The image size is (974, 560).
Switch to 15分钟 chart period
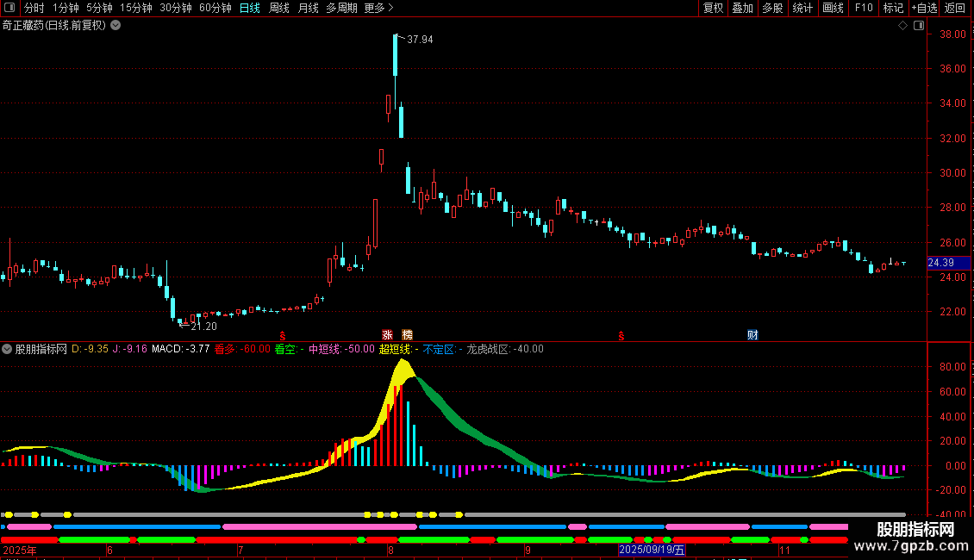coord(136,8)
